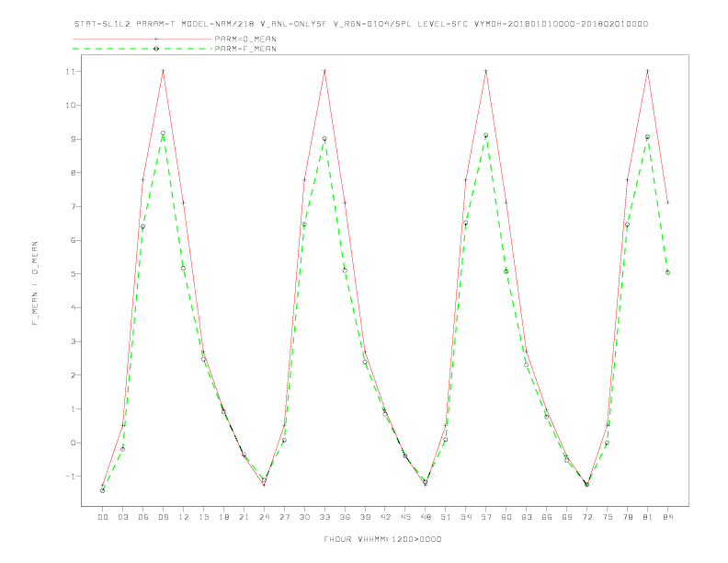This screenshot has width=728, height=563.
Task: Click x-axis tick label 09
Action: click(x=163, y=517)
